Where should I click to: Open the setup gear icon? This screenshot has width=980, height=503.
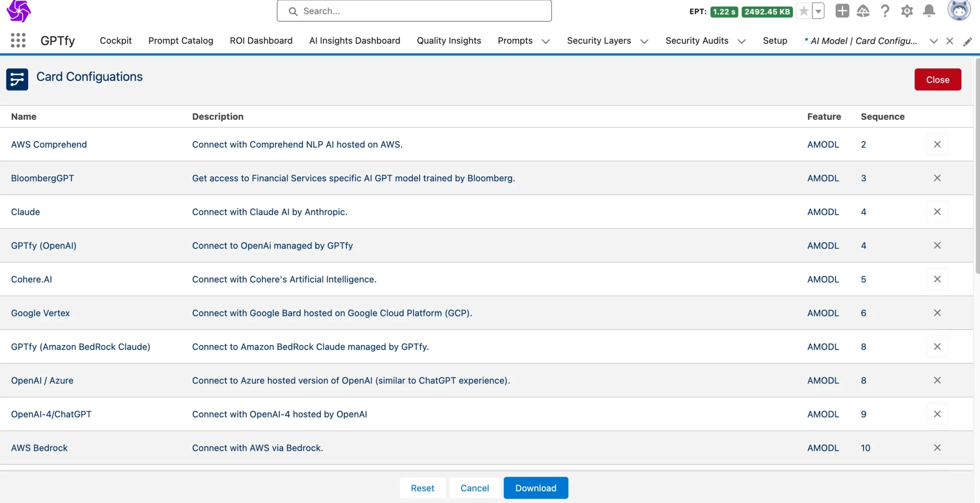coord(907,11)
